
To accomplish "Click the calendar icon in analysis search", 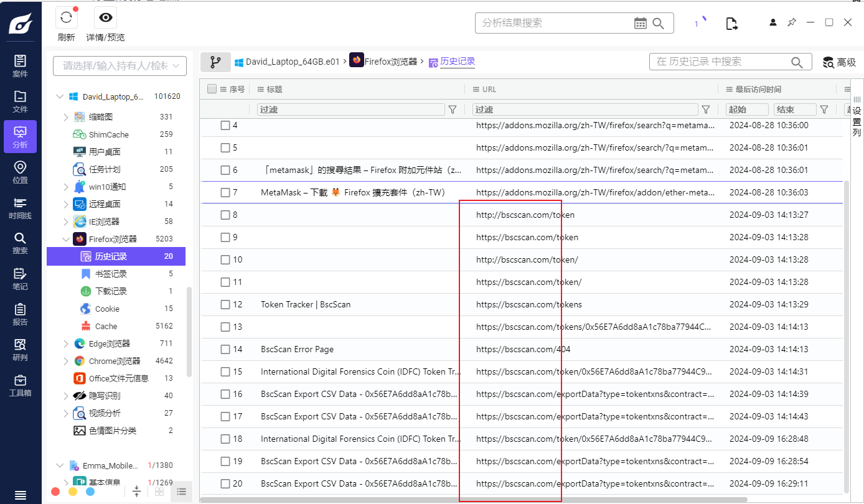I will 641,23.
